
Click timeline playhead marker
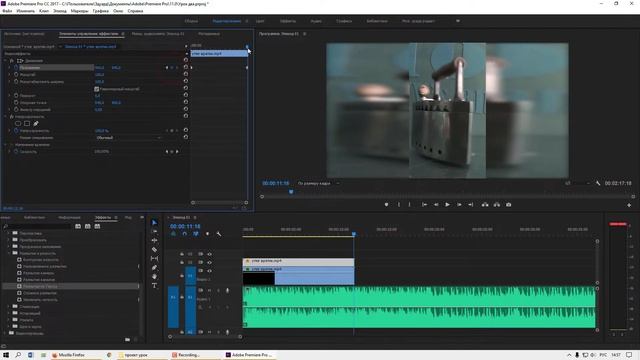(354, 234)
